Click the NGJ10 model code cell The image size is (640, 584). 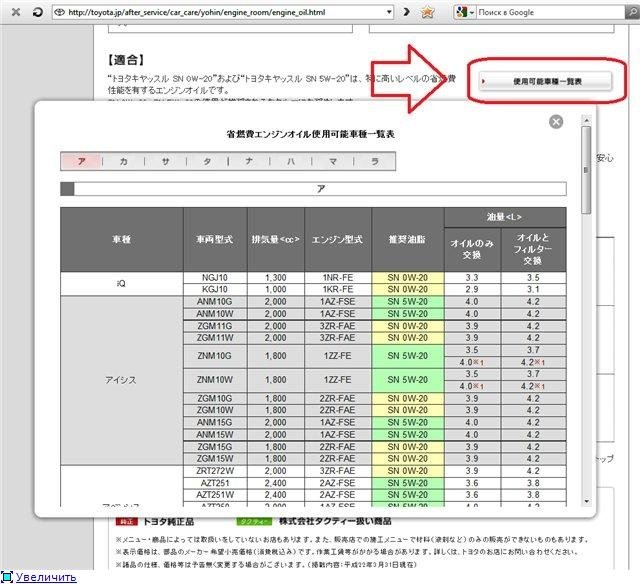click(x=215, y=278)
